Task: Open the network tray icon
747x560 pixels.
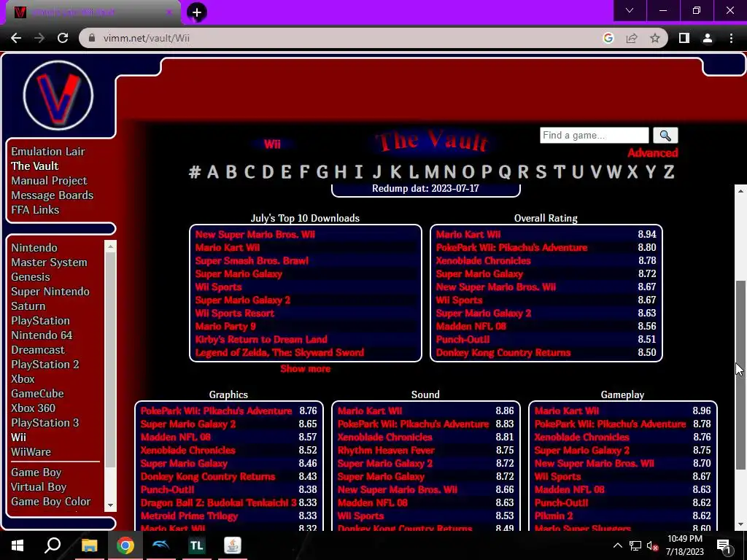Action: click(x=635, y=545)
